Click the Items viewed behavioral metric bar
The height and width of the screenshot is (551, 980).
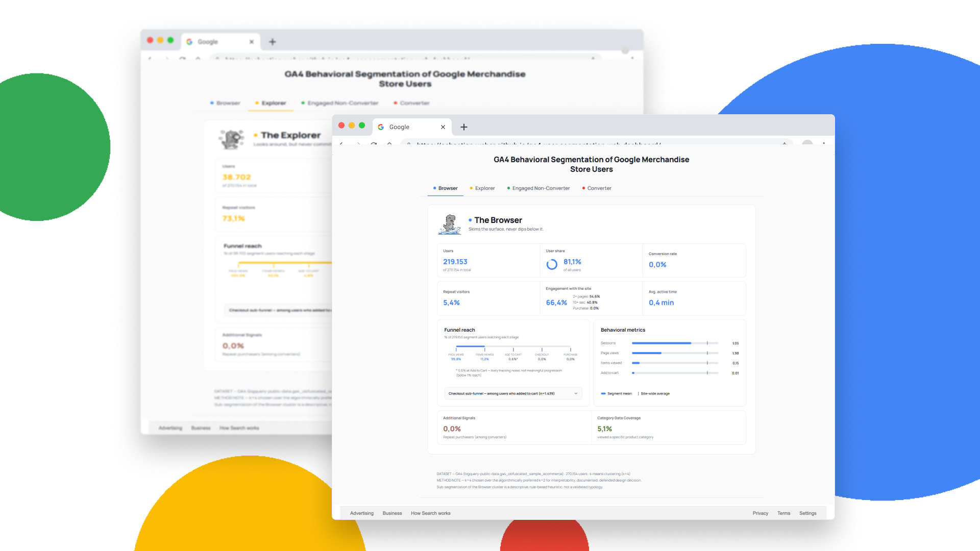(675, 363)
